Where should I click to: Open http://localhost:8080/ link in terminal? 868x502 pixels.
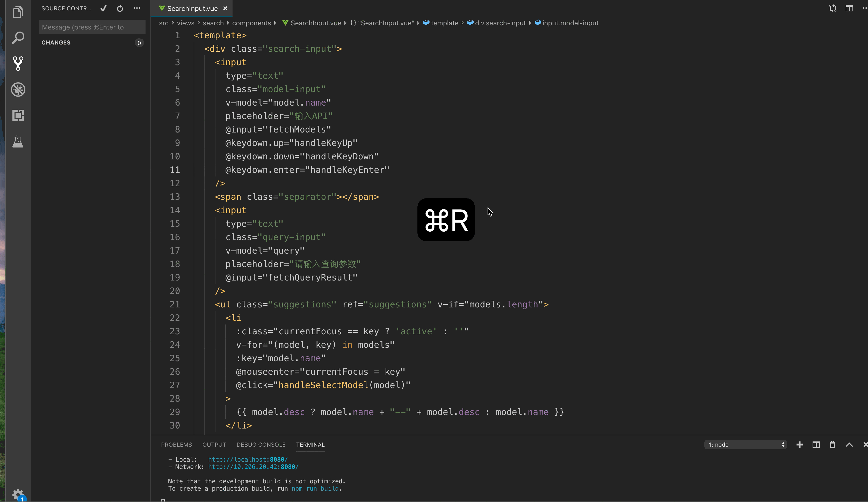coord(248,459)
